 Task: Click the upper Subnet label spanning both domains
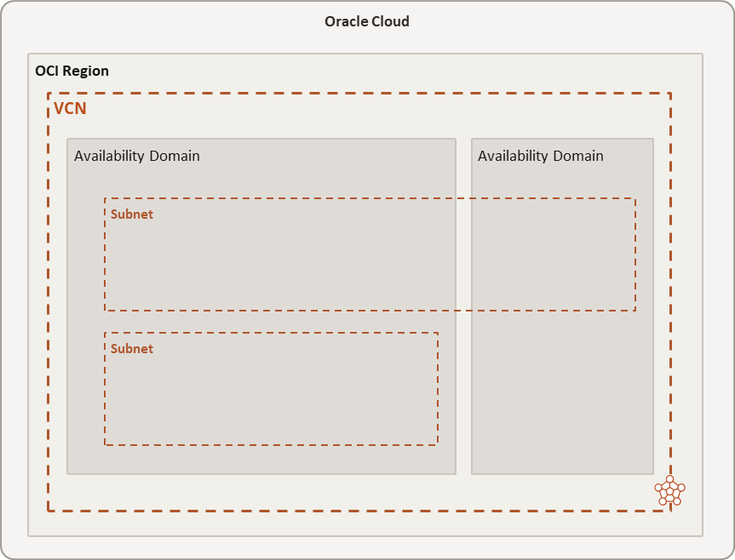click(132, 214)
